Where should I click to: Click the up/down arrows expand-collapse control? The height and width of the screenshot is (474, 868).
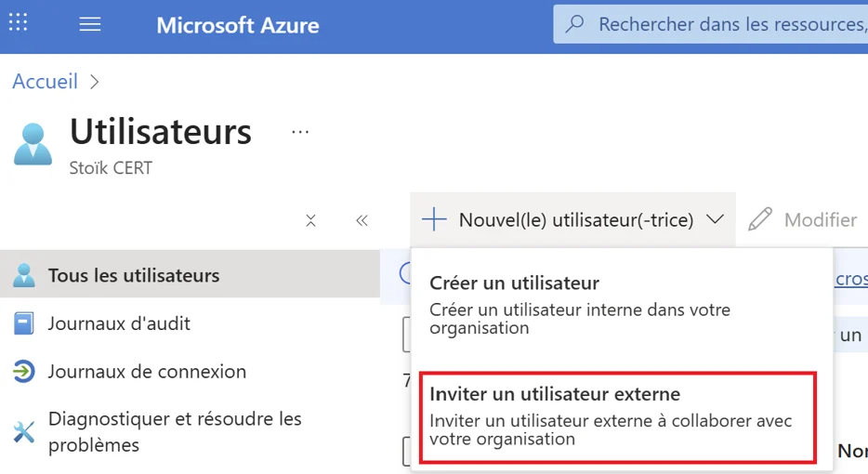pos(311,220)
